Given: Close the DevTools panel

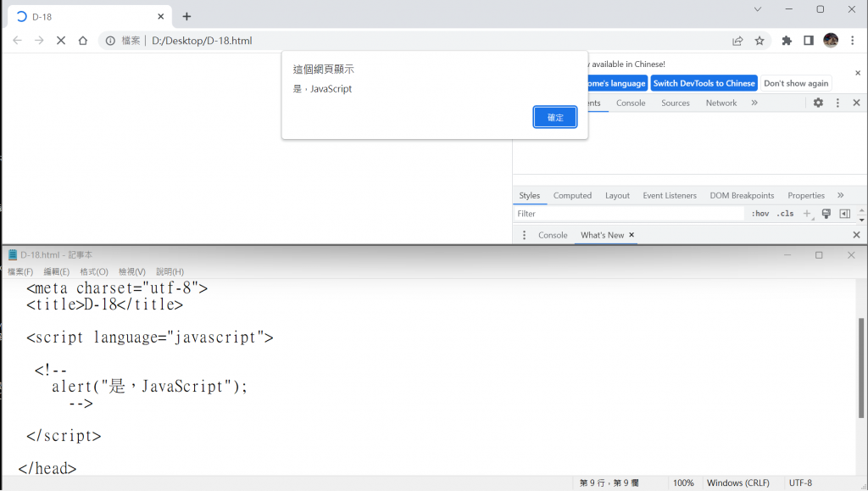Looking at the screenshot, I should [856, 103].
